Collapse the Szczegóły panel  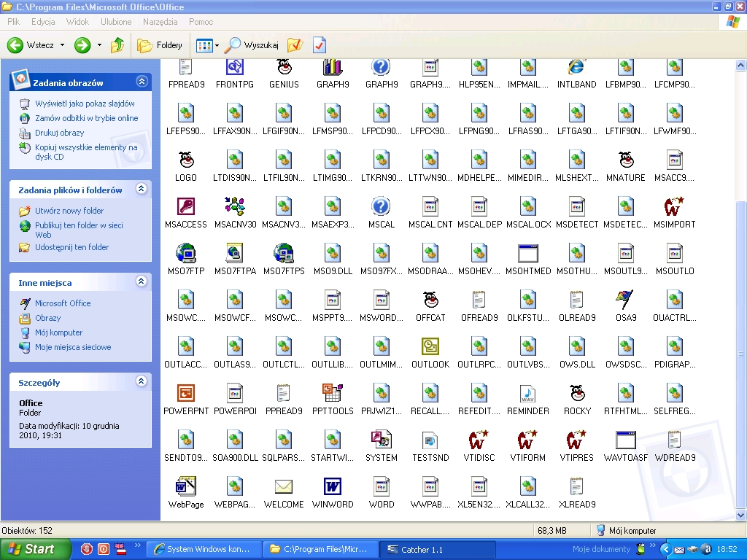(x=141, y=381)
